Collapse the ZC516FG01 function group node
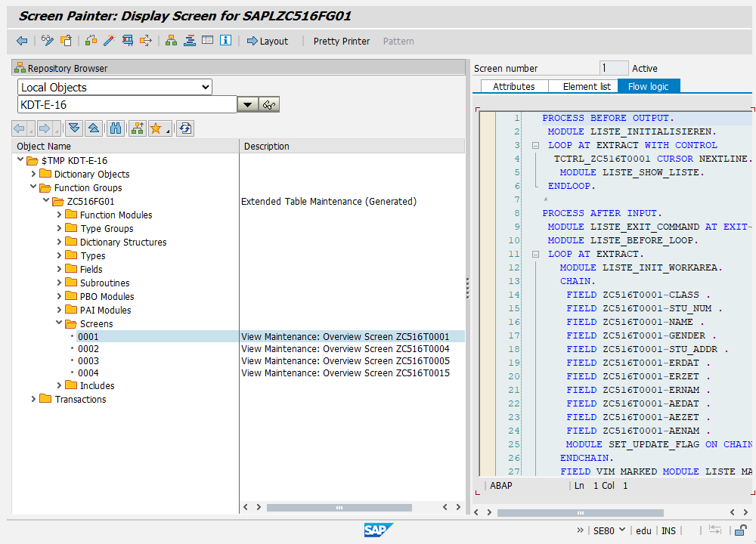 coord(46,200)
